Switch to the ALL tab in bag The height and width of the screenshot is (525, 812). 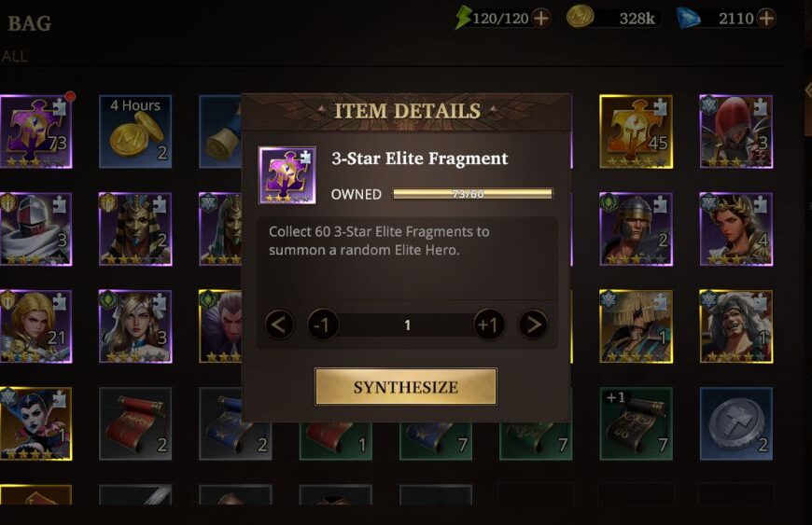coord(14,56)
